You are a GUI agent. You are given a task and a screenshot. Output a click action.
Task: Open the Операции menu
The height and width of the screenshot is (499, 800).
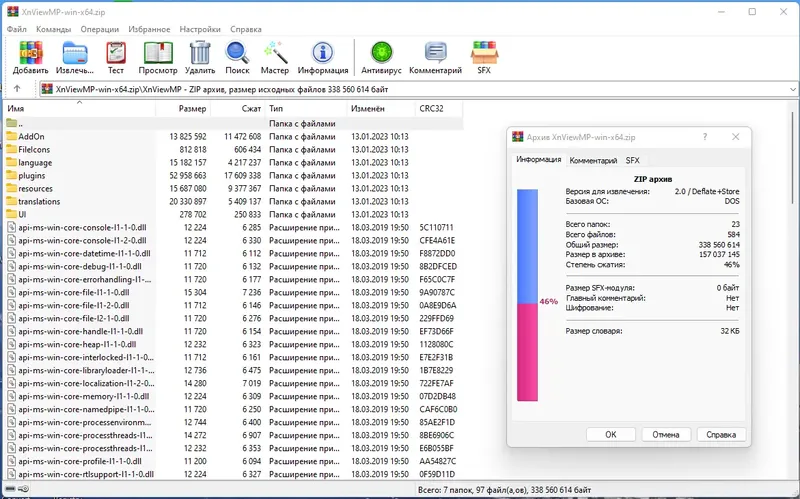point(99,29)
